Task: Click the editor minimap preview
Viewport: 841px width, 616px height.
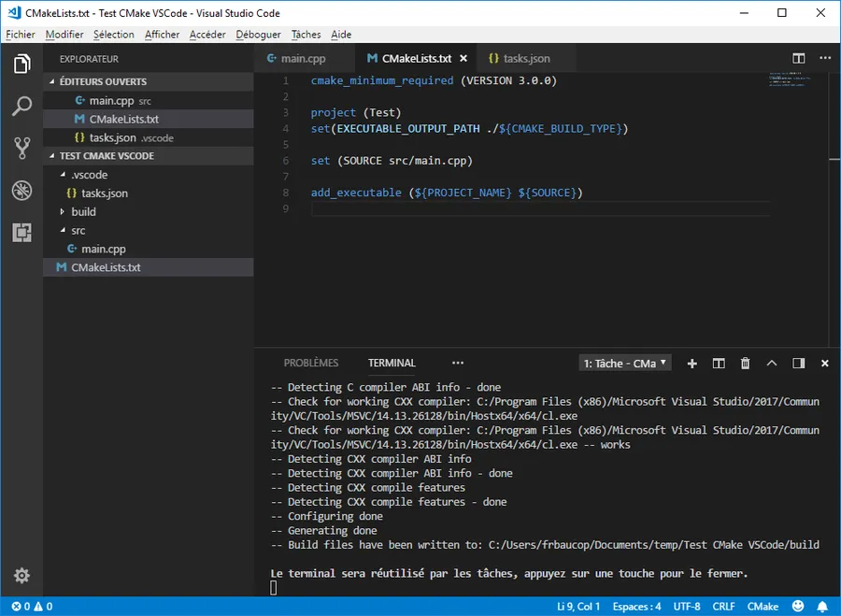Action: click(x=789, y=79)
